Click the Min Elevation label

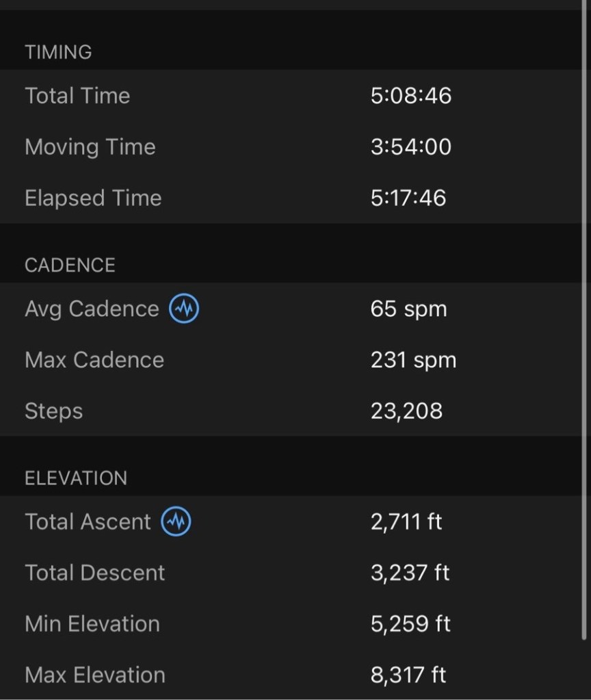(x=92, y=624)
